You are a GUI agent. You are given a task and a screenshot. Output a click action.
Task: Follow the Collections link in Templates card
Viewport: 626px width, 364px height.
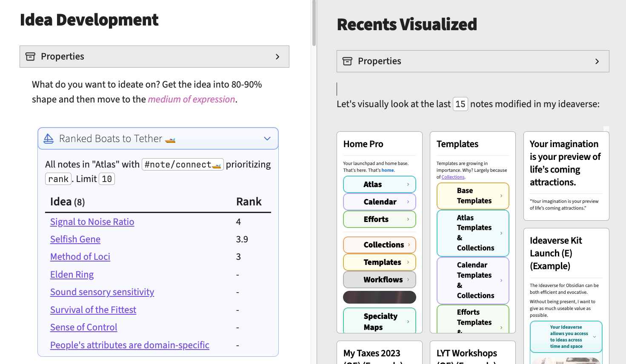(x=453, y=177)
